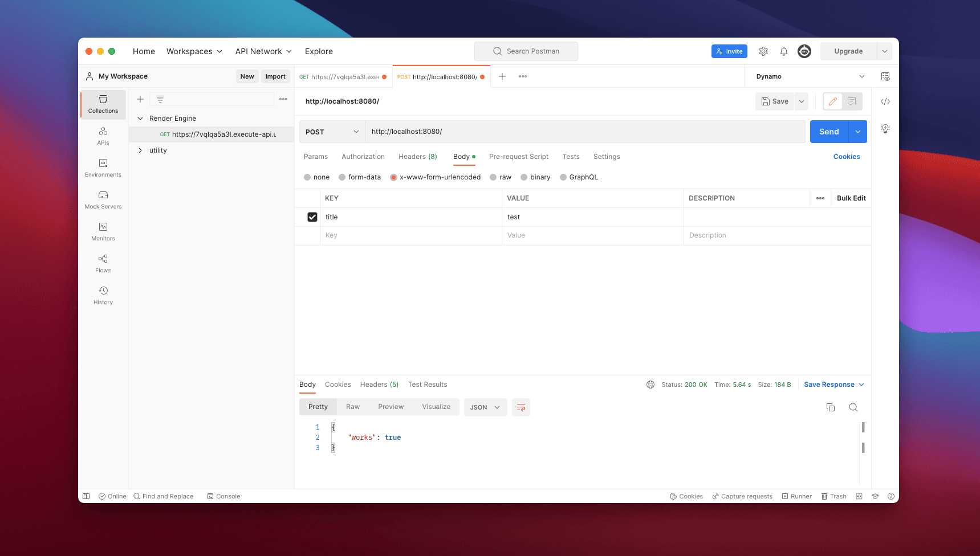Click Bulk Edit
This screenshot has width=980, height=556.
[851, 198]
